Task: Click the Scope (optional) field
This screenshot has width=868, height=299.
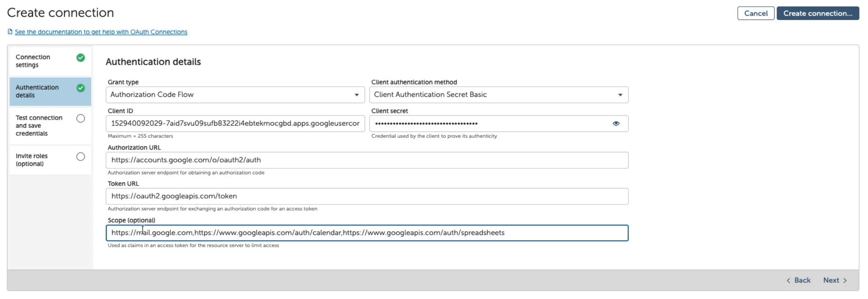Action: coord(367,233)
